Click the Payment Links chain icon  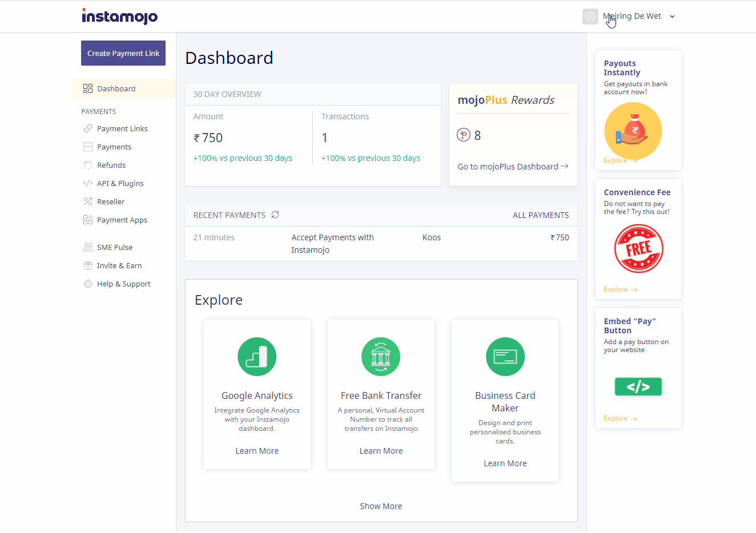tap(88, 128)
